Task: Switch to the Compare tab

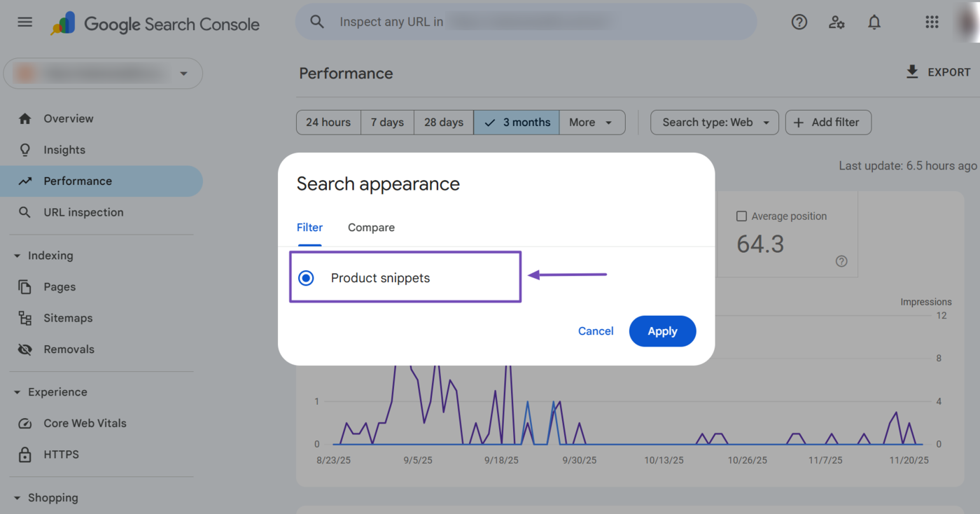Action: point(371,227)
